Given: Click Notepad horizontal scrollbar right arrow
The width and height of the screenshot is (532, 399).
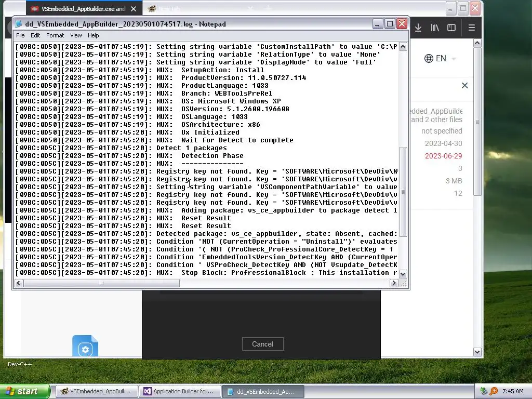Looking at the screenshot, I should pyautogui.click(x=394, y=283).
